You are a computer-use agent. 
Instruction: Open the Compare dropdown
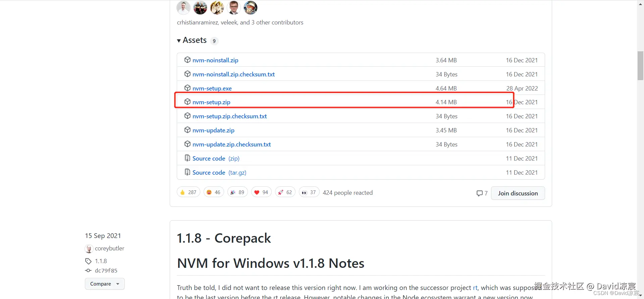[105, 284]
